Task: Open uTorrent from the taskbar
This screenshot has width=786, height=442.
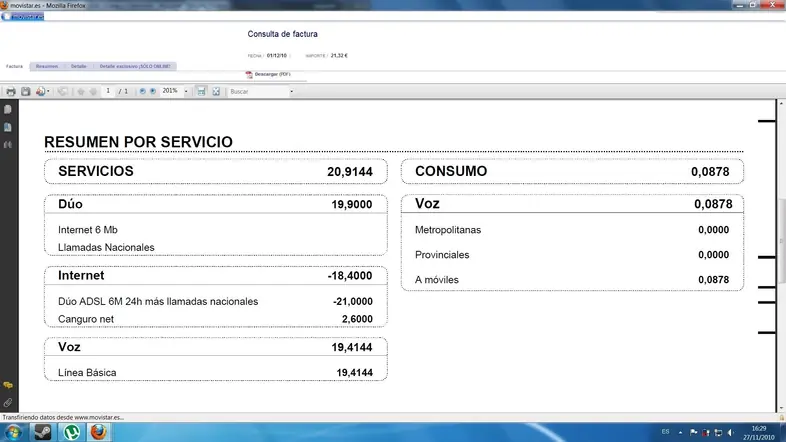Action: tap(71, 432)
